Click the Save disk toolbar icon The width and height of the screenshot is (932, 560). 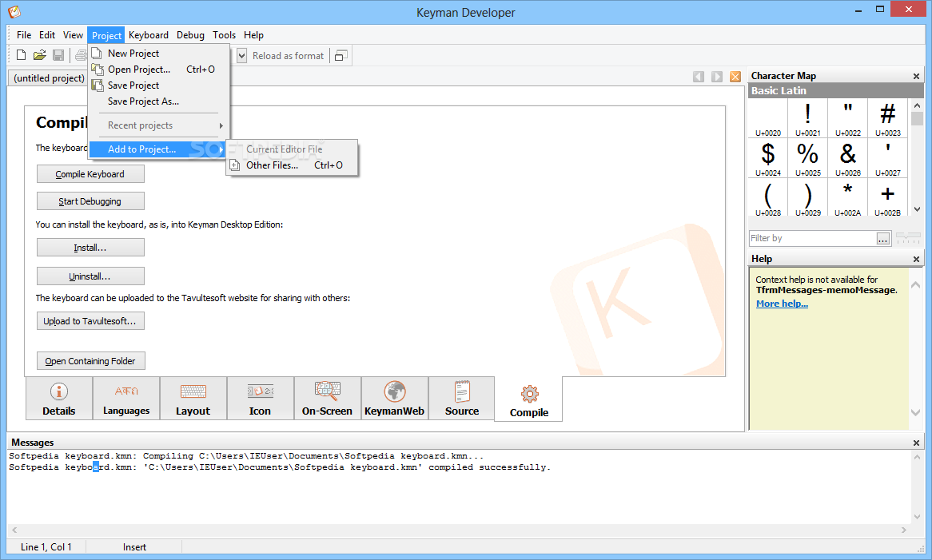click(58, 55)
